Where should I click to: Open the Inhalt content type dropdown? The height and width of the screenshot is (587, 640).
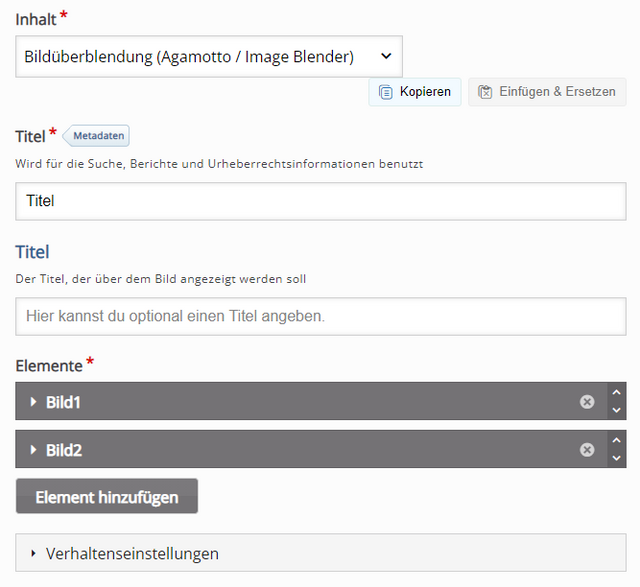[x=209, y=56]
